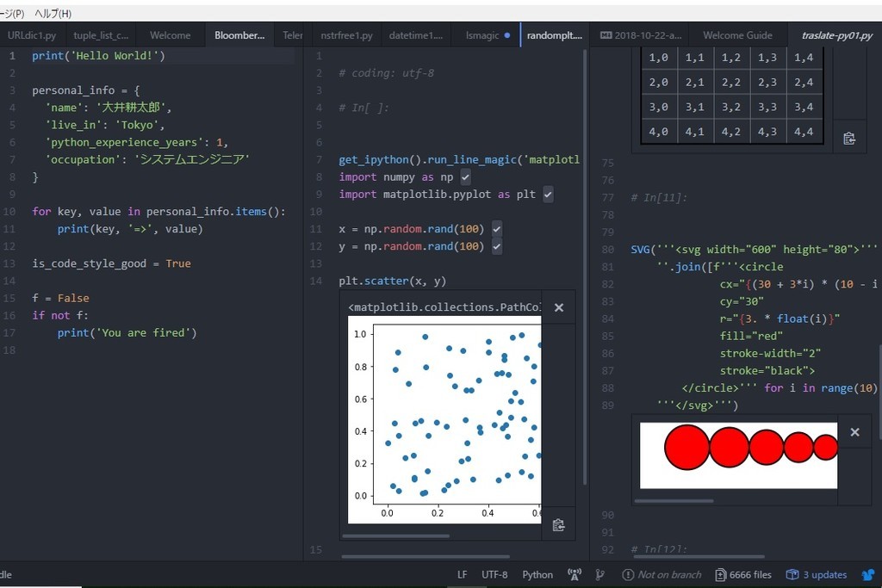This screenshot has height=588, width=882.
Task: Click line number 10 in the left pane gutter
Action: point(9,212)
